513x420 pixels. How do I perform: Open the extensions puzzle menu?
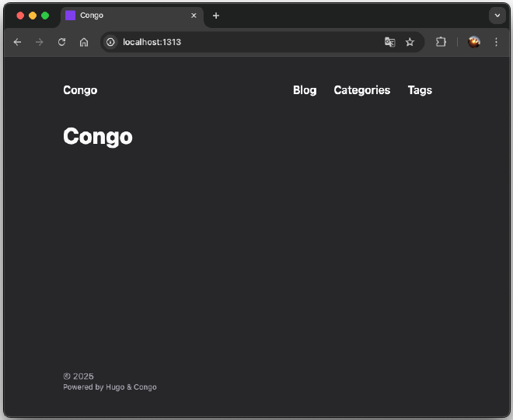[x=441, y=42]
